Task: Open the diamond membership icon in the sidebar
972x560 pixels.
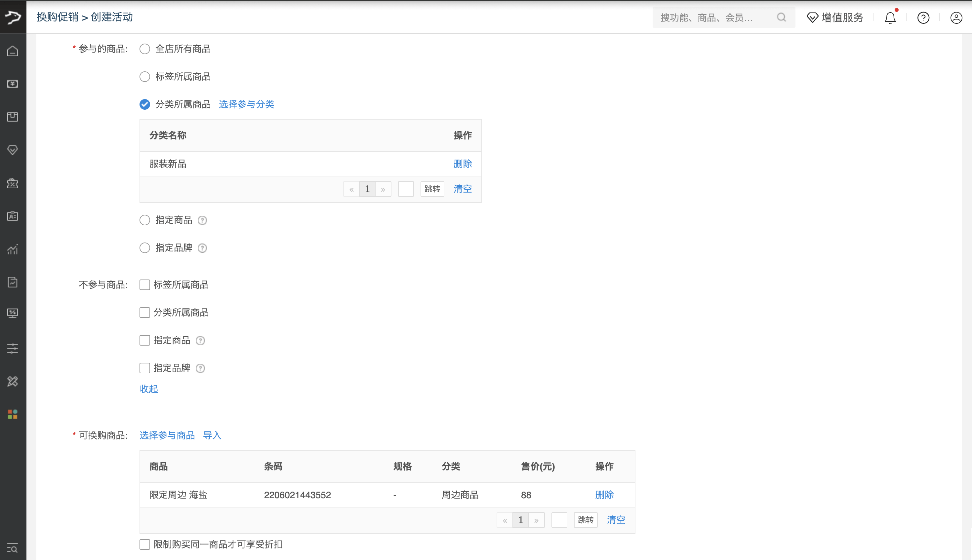Action: coord(13,150)
